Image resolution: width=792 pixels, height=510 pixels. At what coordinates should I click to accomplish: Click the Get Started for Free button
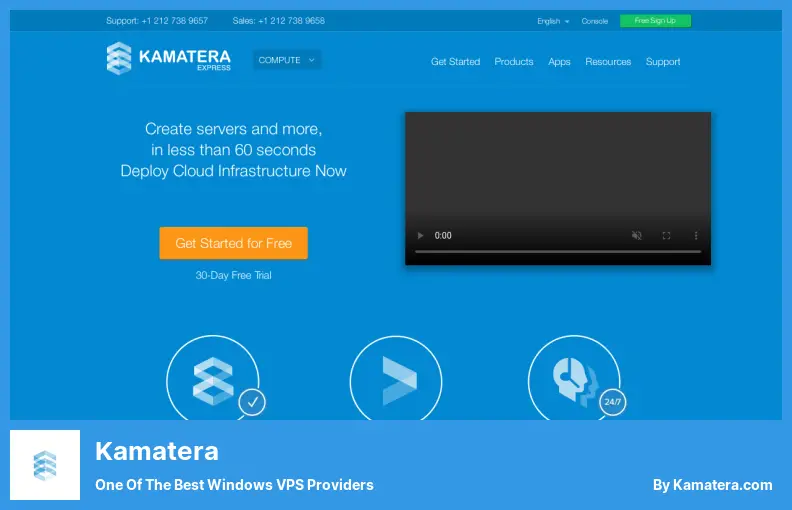(233, 243)
